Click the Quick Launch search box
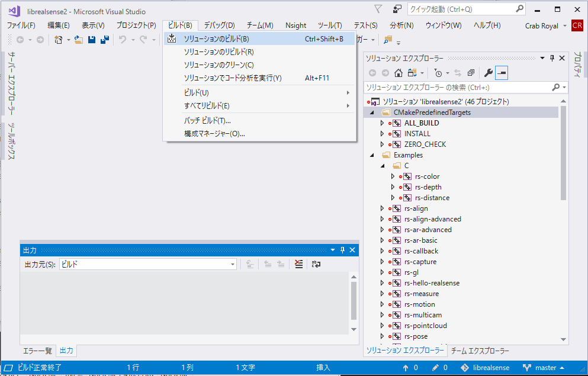588x376 pixels. pos(466,9)
